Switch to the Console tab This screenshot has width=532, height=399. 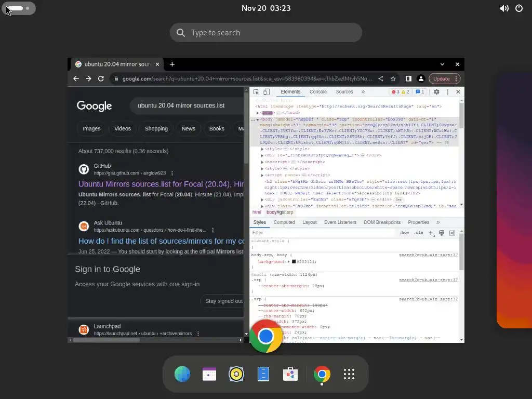click(x=318, y=92)
